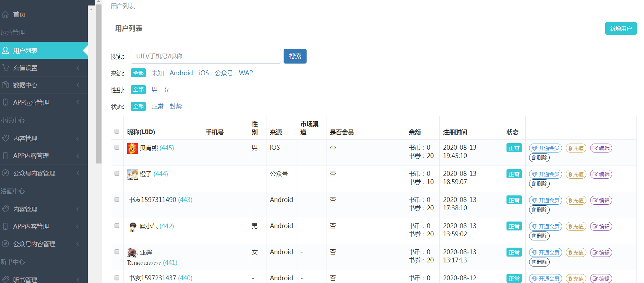
Task: Click the shopping cart icon for 充值设置
Action: [5, 68]
